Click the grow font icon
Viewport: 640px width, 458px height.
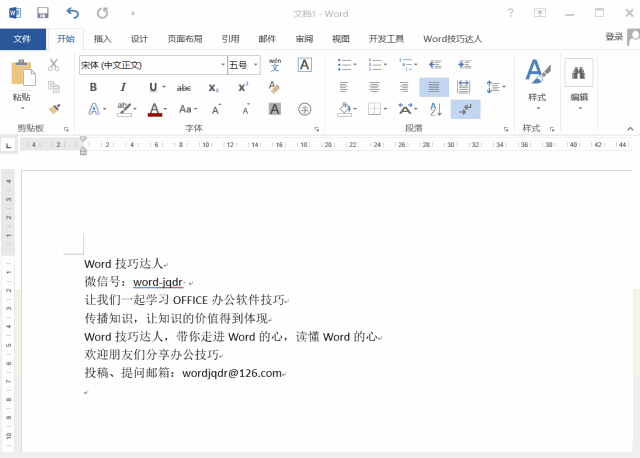(216, 109)
